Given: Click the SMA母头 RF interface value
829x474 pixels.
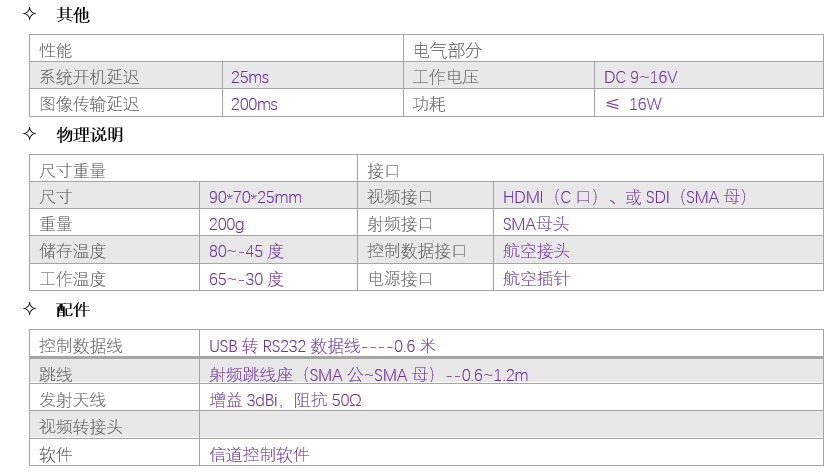Looking at the screenshot, I should [535, 224].
